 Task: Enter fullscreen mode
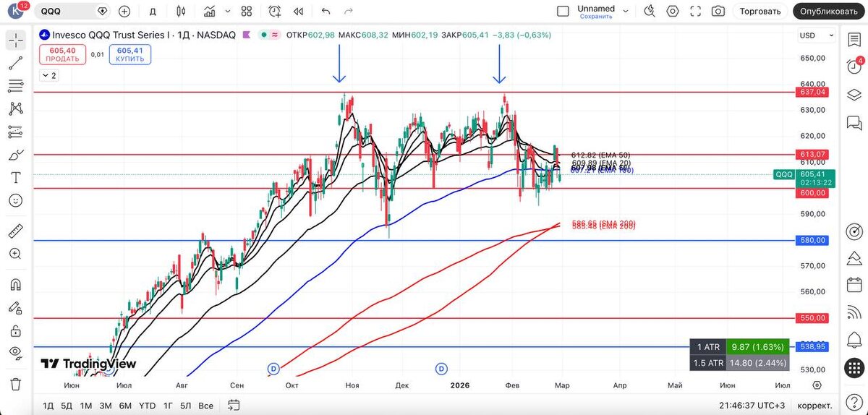(696, 12)
